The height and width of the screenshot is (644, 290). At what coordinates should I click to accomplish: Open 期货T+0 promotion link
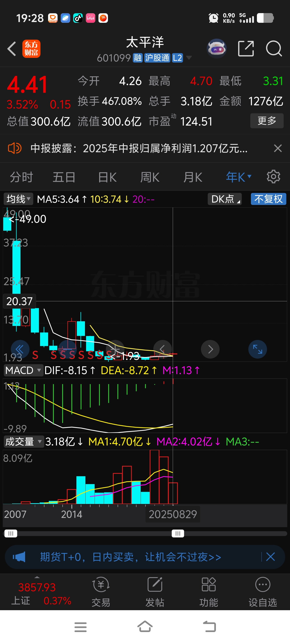[x=130, y=557]
